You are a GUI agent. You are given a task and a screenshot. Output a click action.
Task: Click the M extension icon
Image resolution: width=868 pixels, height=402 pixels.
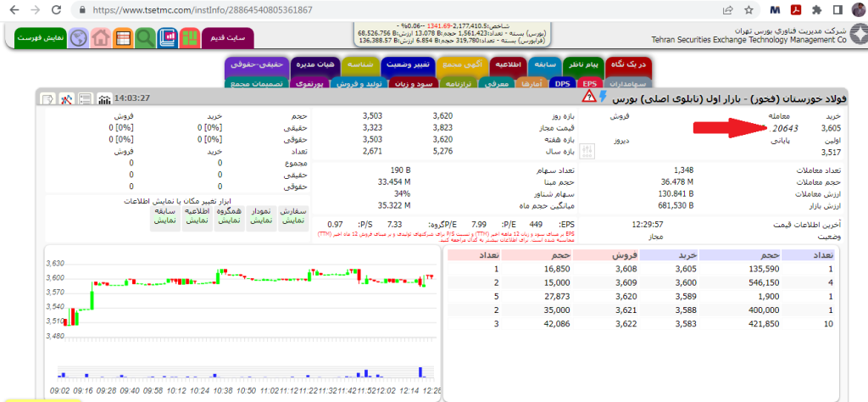(776, 10)
